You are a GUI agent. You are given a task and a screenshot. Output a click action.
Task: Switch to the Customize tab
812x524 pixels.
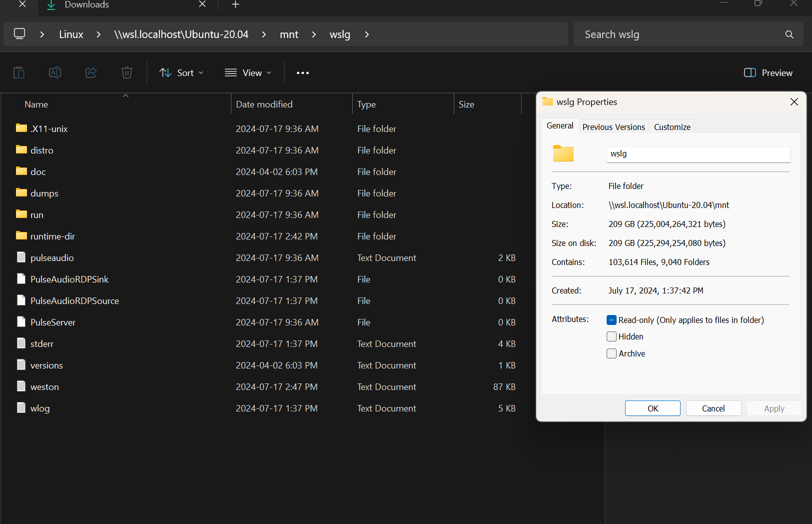pyautogui.click(x=672, y=127)
